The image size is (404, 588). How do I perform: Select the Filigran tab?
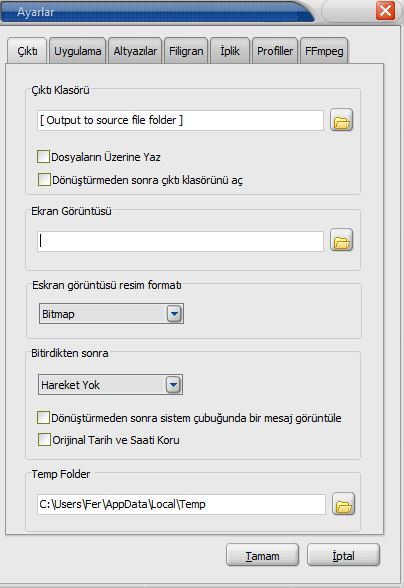pos(186,51)
